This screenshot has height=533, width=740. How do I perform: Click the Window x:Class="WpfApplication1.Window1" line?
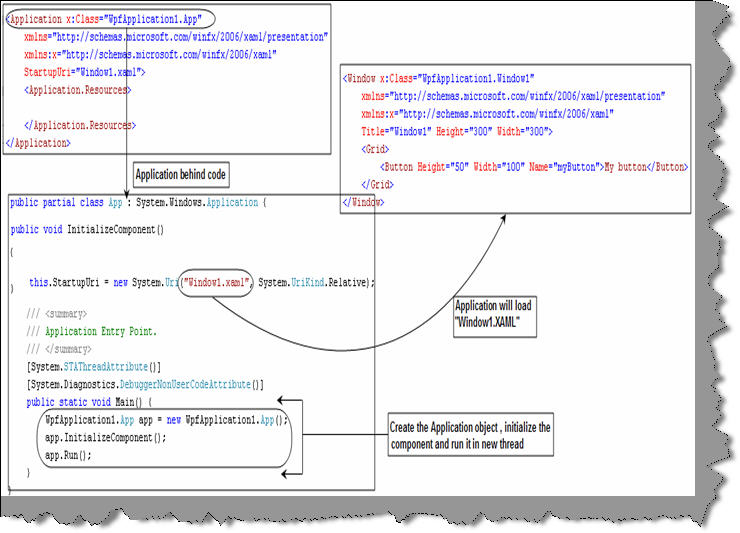[x=438, y=78]
